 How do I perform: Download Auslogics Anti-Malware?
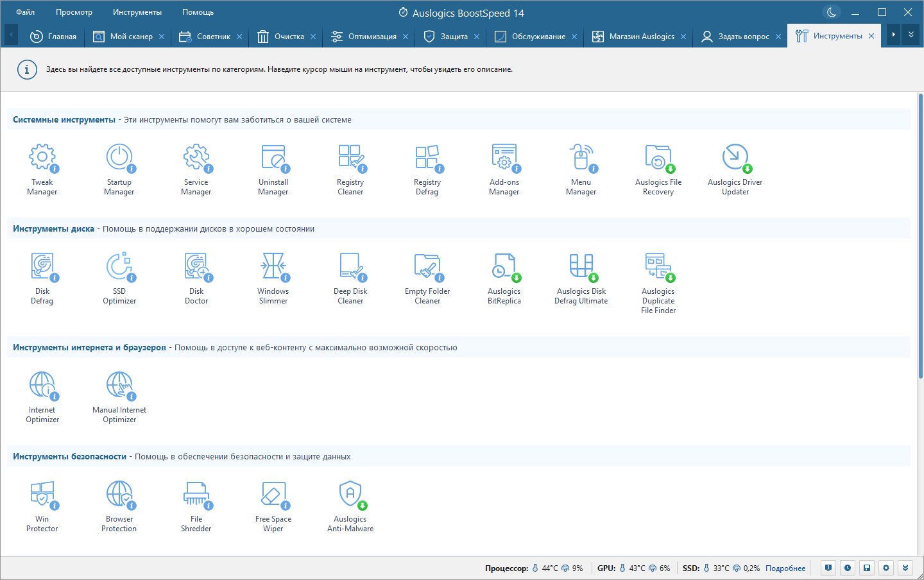pyautogui.click(x=350, y=506)
